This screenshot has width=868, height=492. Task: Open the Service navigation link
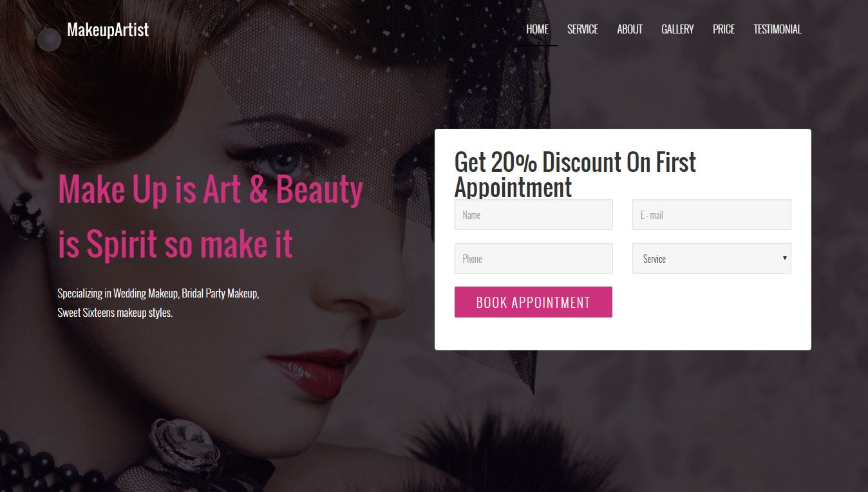[x=582, y=29]
